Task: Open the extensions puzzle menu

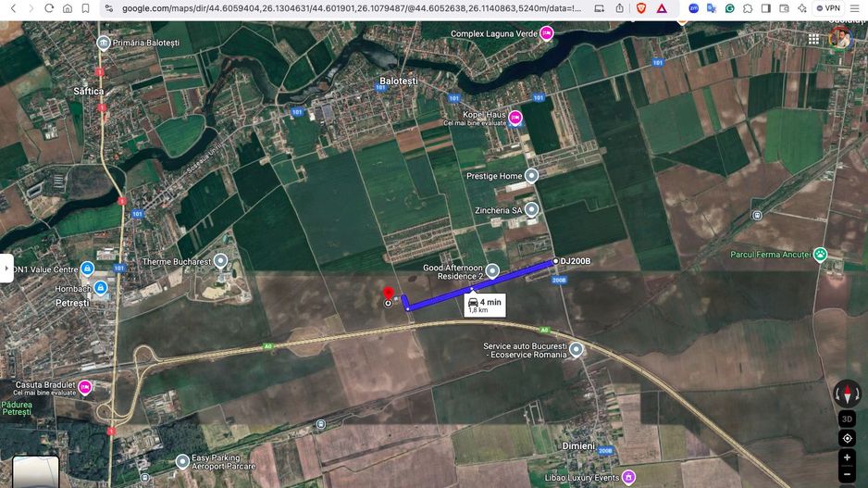Action: coord(748,8)
